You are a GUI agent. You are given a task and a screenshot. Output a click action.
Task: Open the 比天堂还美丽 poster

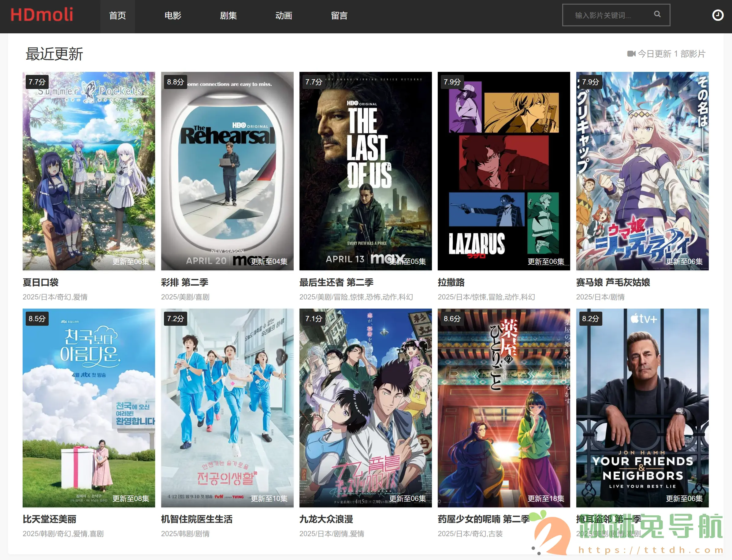coord(89,408)
